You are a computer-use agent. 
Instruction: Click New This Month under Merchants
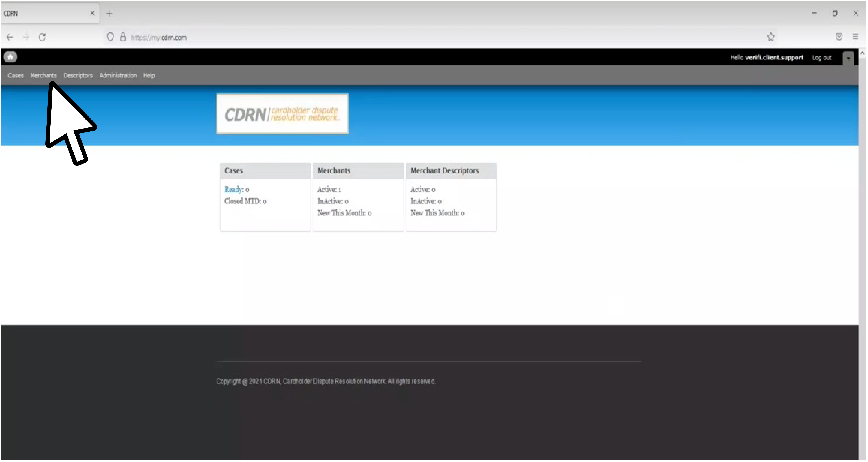[344, 213]
